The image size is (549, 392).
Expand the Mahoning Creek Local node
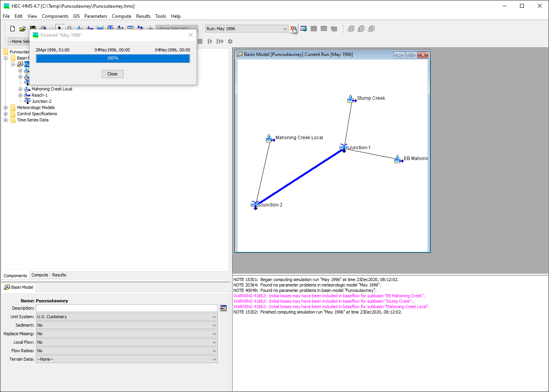(x=21, y=89)
